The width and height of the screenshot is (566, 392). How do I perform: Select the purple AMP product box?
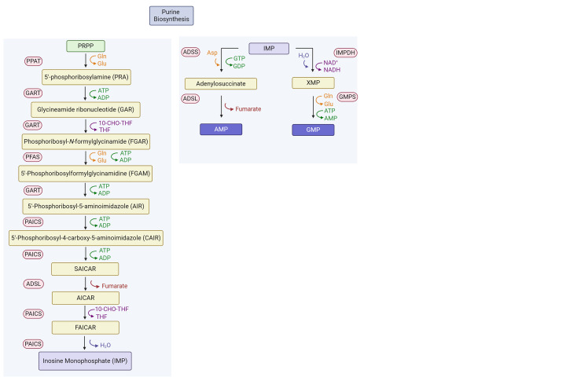(221, 130)
